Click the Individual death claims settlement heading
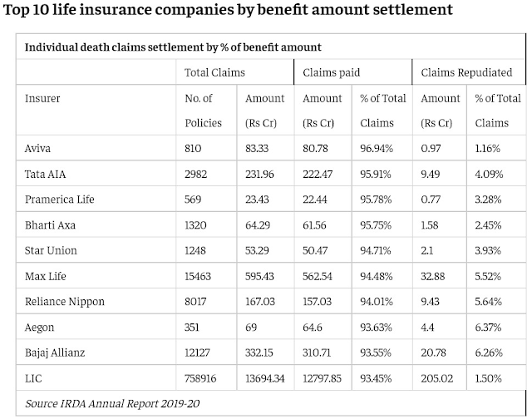This screenshot has height=419, width=532. [x=173, y=47]
